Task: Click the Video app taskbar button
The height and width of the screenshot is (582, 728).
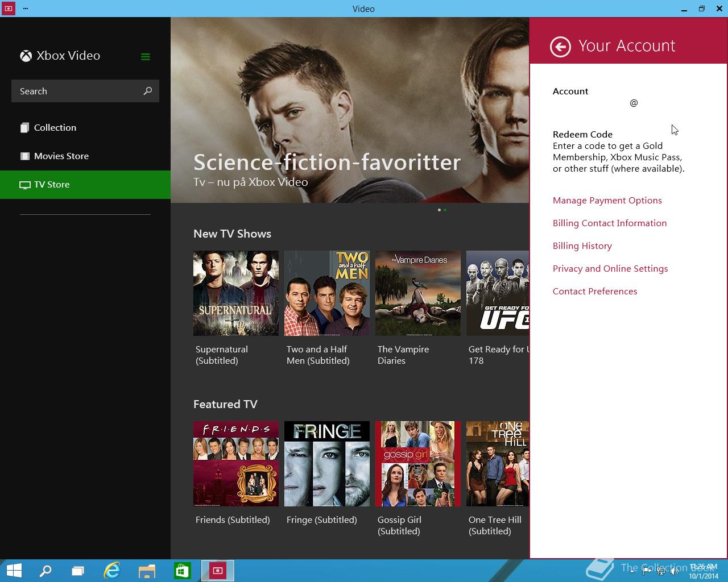Action: click(x=217, y=571)
